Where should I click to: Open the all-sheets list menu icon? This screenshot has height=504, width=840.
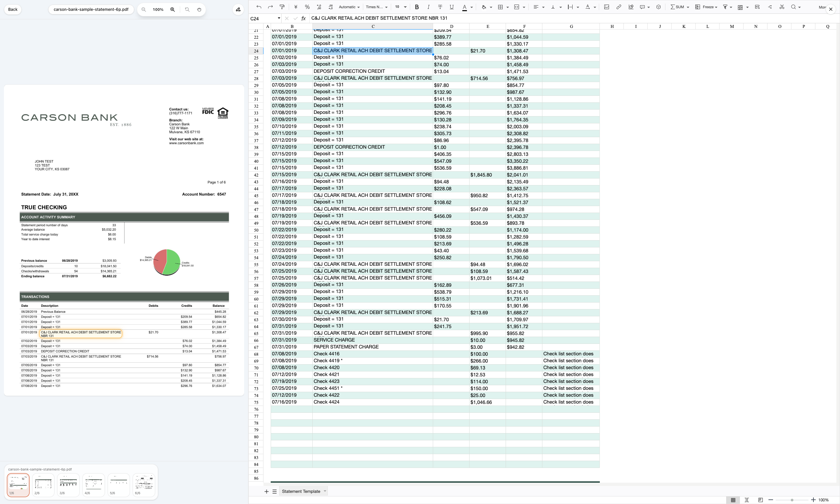point(275,492)
